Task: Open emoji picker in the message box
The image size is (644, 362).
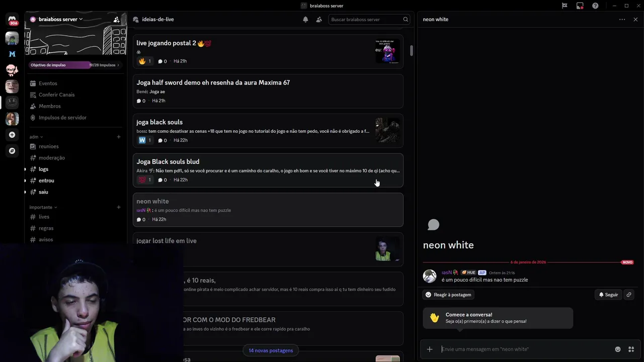Action: click(x=618, y=349)
